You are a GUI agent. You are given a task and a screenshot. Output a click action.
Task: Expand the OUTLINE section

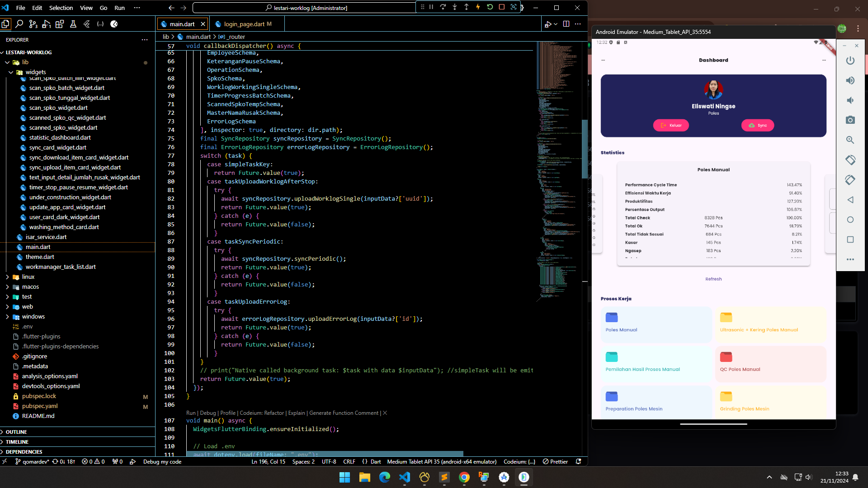point(16,432)
